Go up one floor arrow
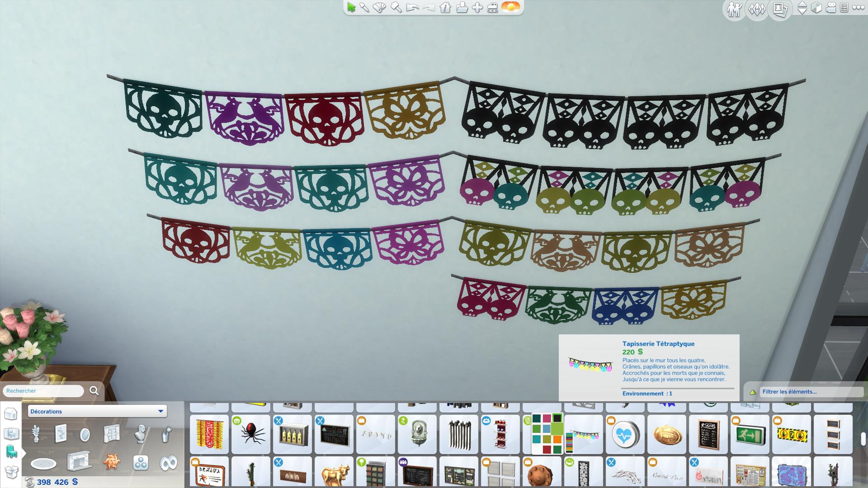Viewport: 868px width, 488px height. pyautogui.click(x=802, y=5)
